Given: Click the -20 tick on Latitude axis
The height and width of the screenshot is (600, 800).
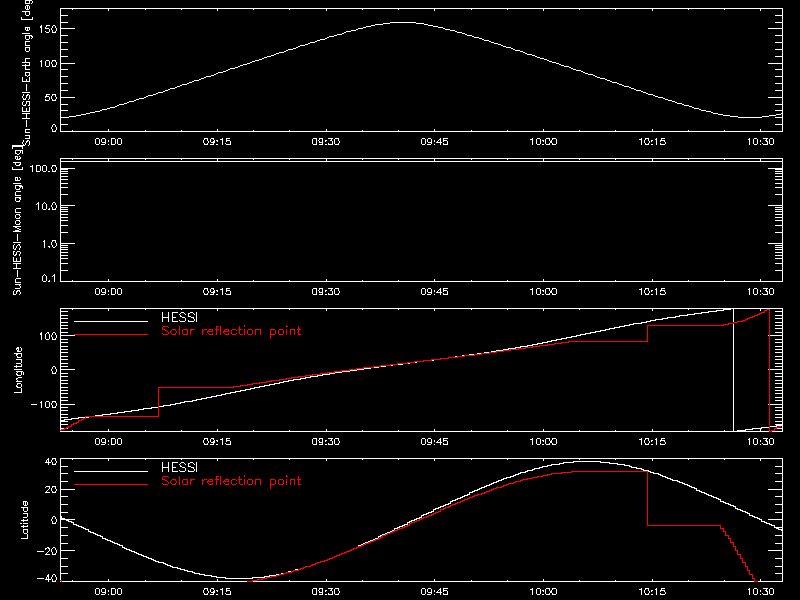Looking at the screenshot, I should pos(47,551).
